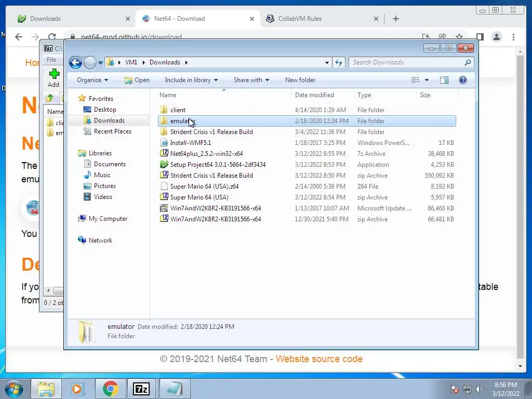The width and height of the screenshot is (532, 399).
Task: Sort by Date modified column
Action: pyautogui.click(x=322, y=95)
